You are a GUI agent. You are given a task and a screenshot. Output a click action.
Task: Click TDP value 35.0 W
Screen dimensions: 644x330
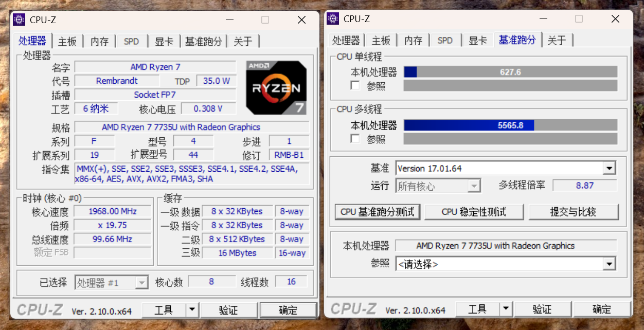(x=216, y=81)
